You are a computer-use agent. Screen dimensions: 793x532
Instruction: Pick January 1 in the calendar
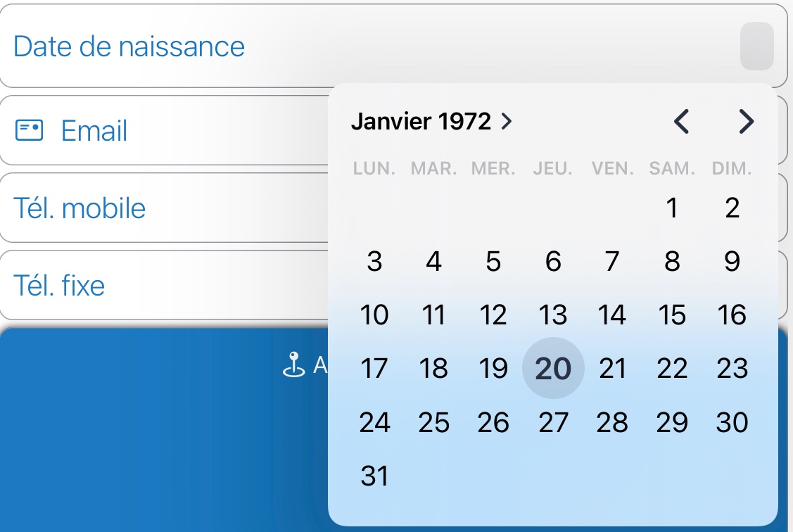[672, 208]
